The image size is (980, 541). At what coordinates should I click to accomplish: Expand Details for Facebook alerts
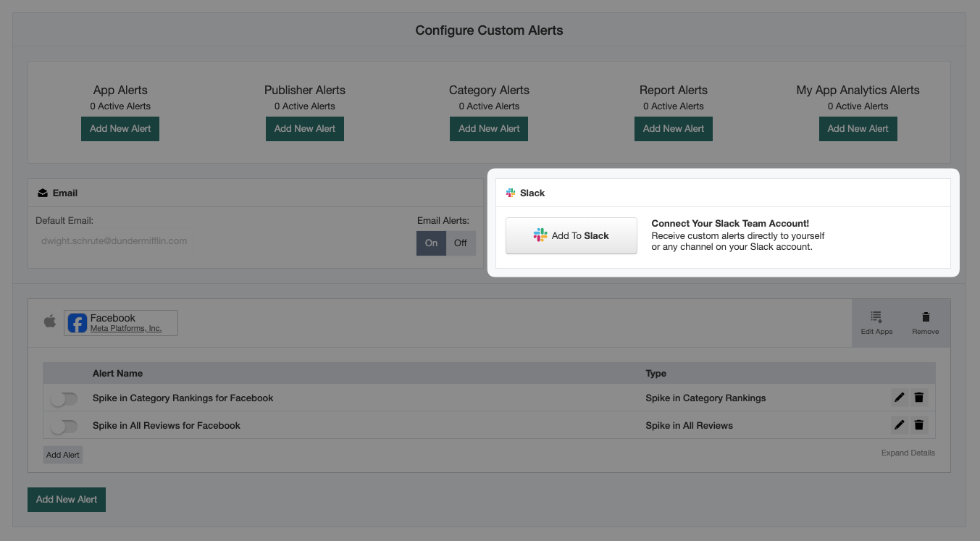point(908,453)
